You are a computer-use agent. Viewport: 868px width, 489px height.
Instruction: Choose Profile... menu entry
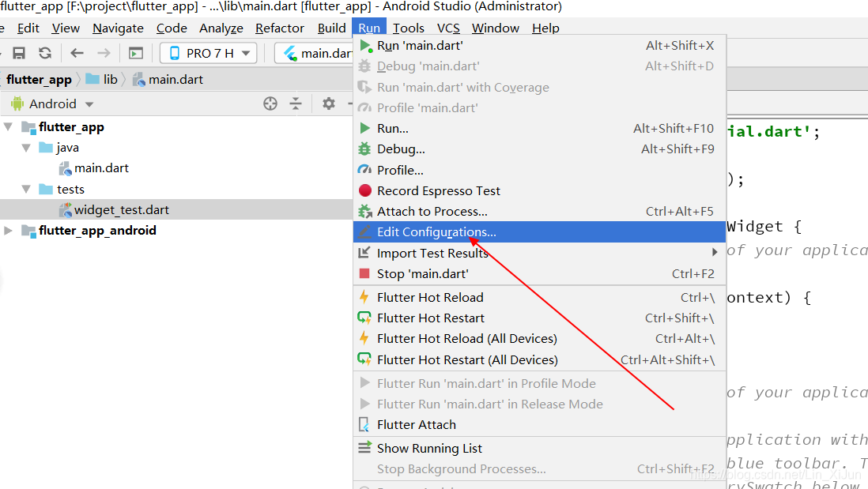pyautogui.click(x=540, y=171)
